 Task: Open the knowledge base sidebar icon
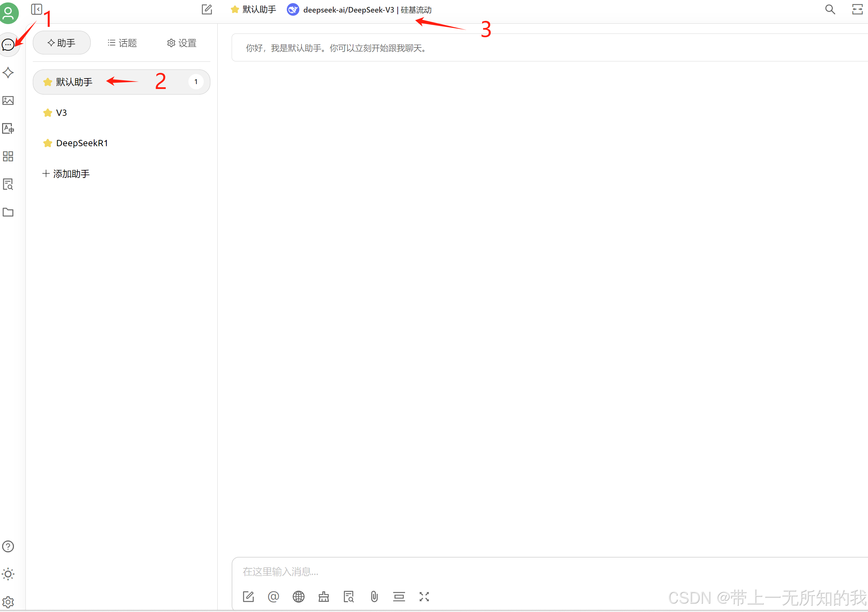(x=8, y=185)
